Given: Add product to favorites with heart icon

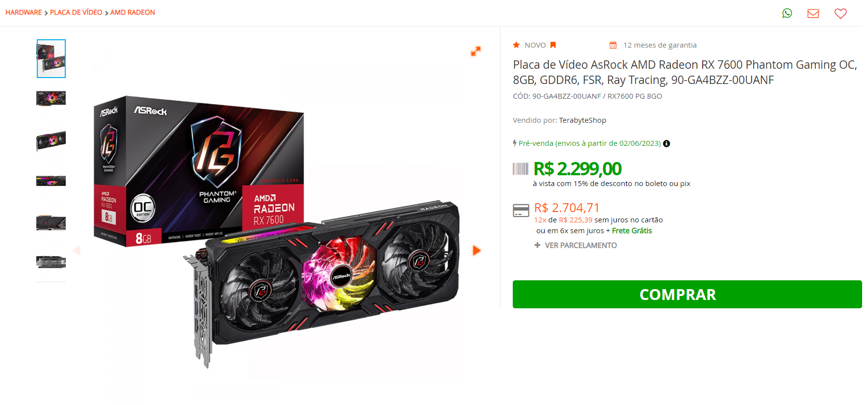Looking at the screenshot, I should tap(841, 14).
